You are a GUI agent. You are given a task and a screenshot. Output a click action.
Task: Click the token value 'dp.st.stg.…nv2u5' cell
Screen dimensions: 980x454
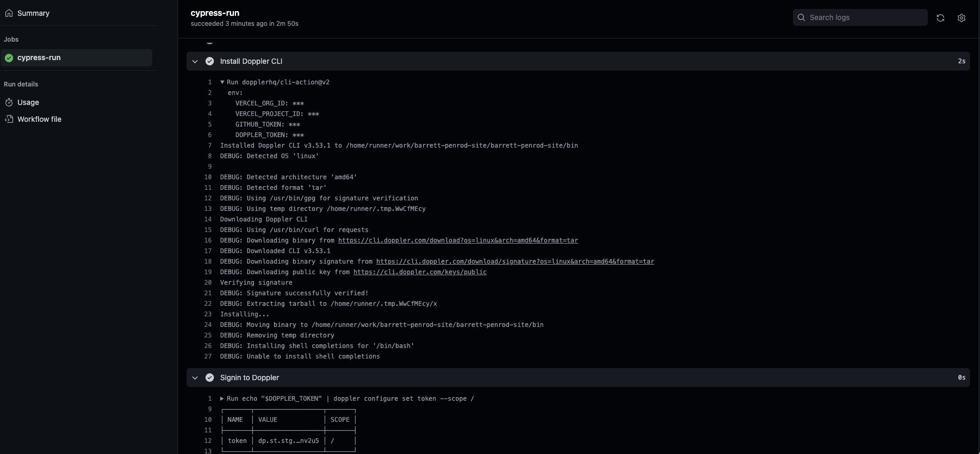click(289, 441)
